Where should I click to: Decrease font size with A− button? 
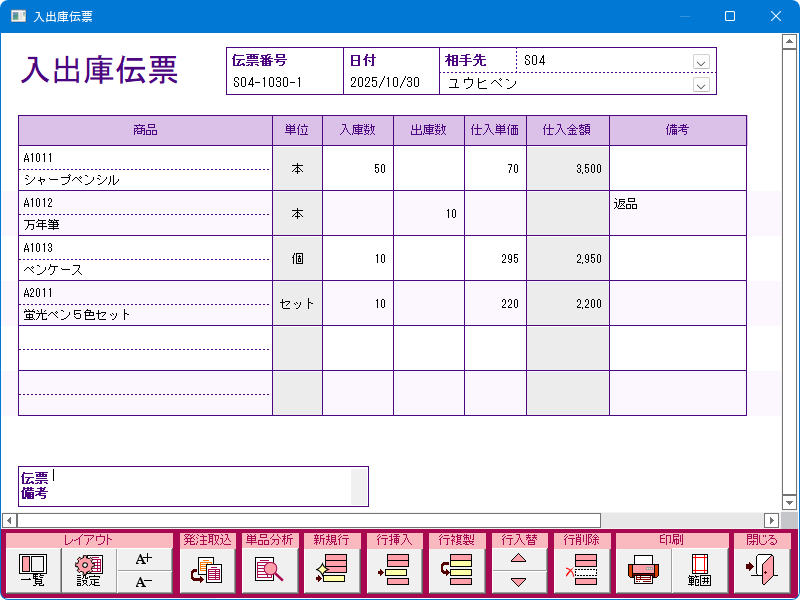pyautogui.click(x=144, y=582)
